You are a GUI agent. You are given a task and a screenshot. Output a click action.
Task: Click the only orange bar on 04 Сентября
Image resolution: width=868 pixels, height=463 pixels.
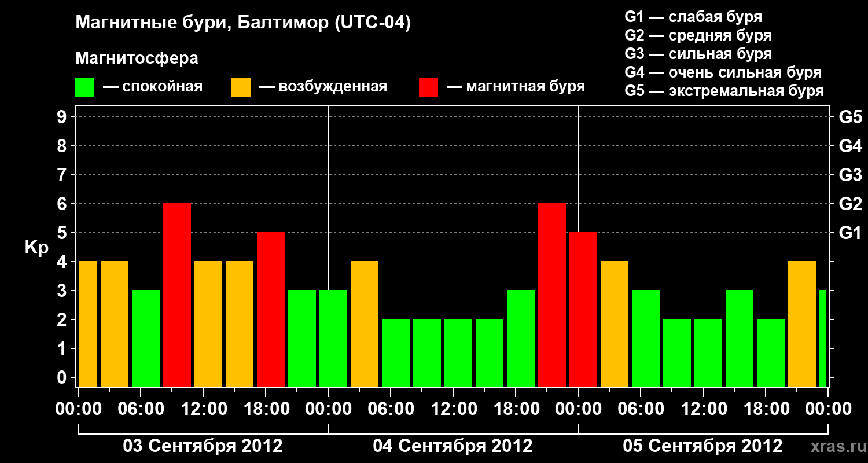[x=365, y=324]
